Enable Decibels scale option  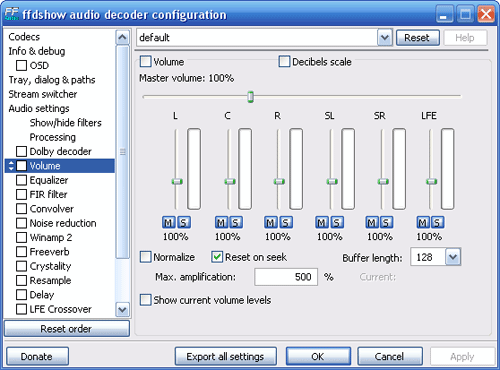(284, 62)
